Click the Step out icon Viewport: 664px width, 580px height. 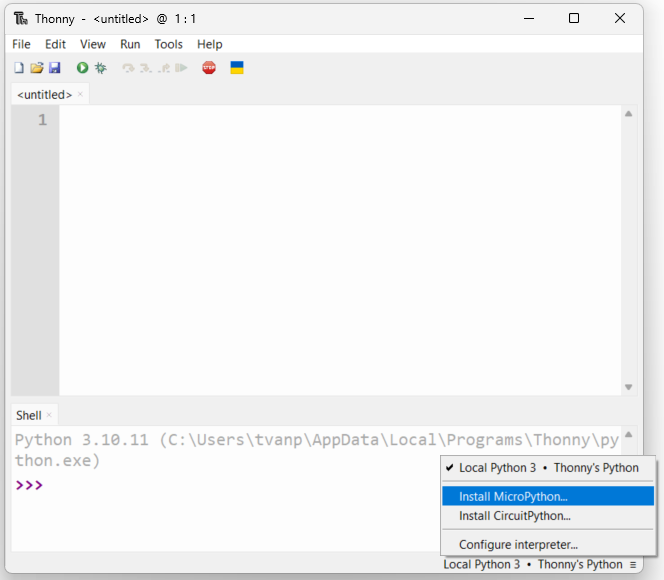tap(164, 68)
